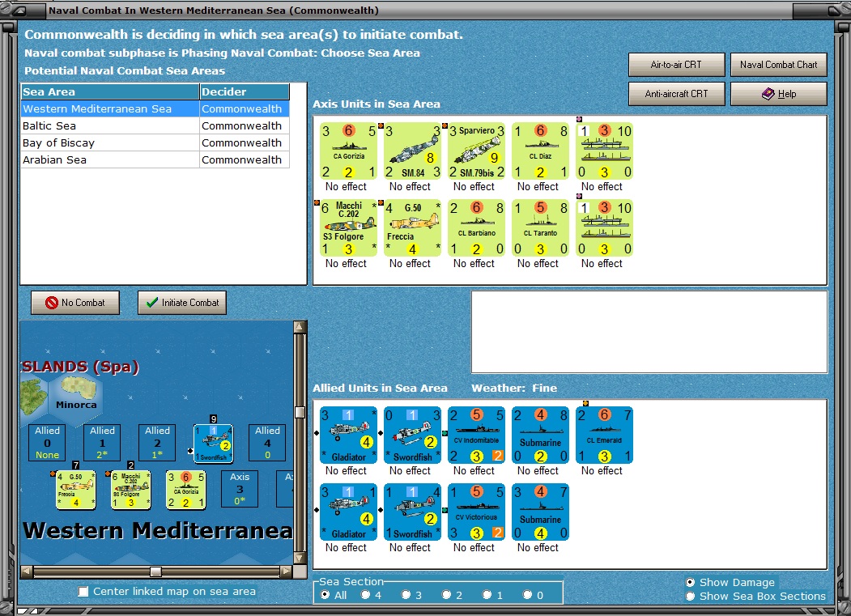The image size is (851, 616).
Task: Select Western Mediterranean Sea row
Action: (x=155, y=108)
